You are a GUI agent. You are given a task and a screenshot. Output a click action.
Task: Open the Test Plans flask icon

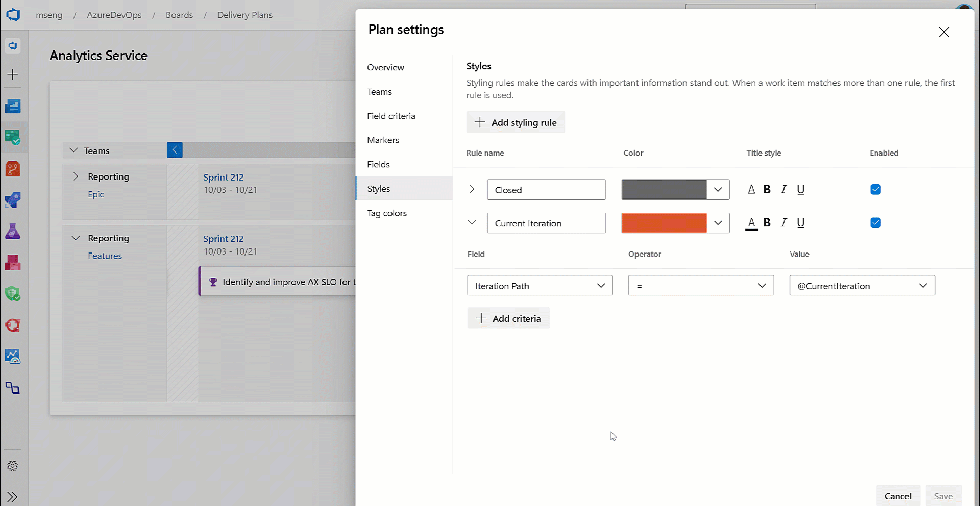(13, 232)
